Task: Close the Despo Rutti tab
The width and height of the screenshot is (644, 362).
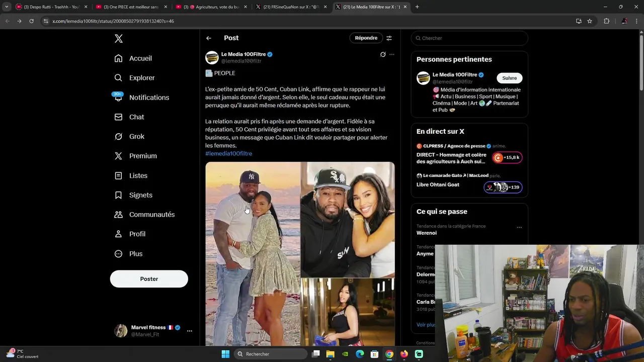Action: tap(86, 7)
